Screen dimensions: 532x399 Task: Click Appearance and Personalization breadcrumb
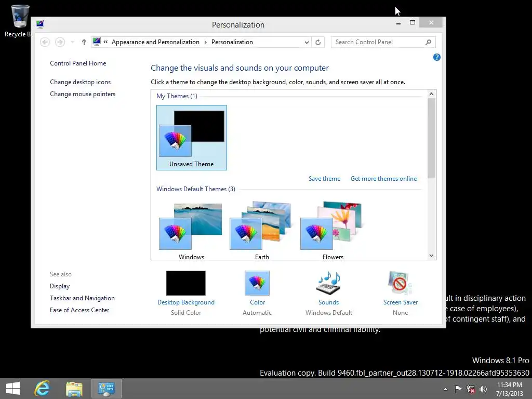pyautogui.click(x=155, y=42)
